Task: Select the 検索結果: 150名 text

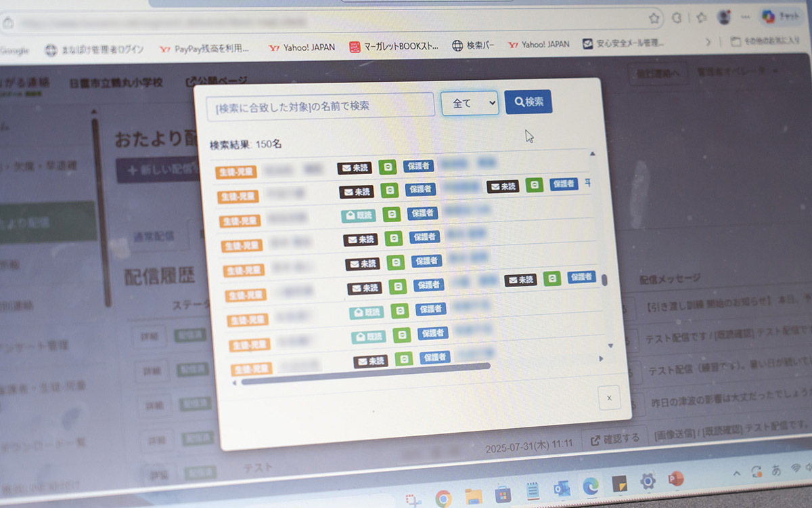Action: pyautogui.click(x=246, y=144)
